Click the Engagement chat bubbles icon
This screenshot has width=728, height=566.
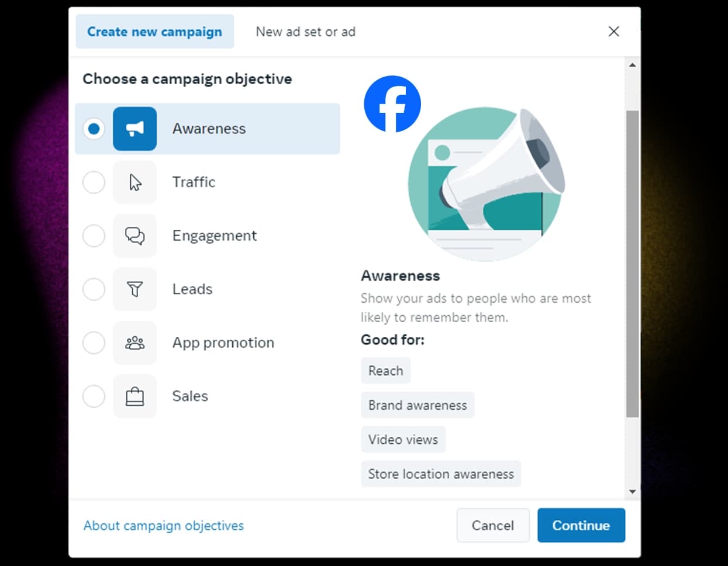tap(134, 236)
